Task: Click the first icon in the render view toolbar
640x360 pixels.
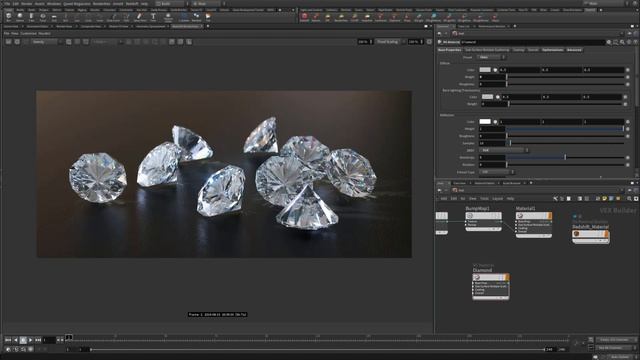Action: pyautogui.click(x=8, y=42)
